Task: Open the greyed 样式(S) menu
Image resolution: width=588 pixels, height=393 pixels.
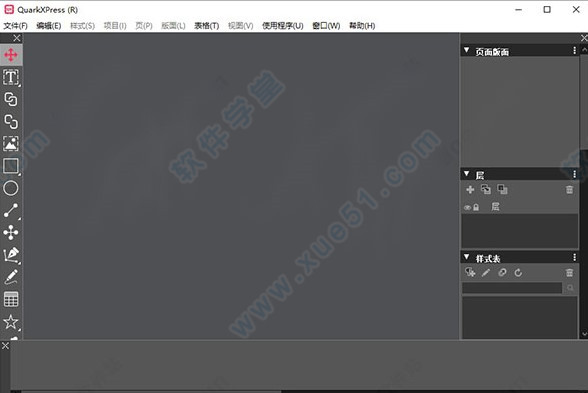Action: pos(82,26)
